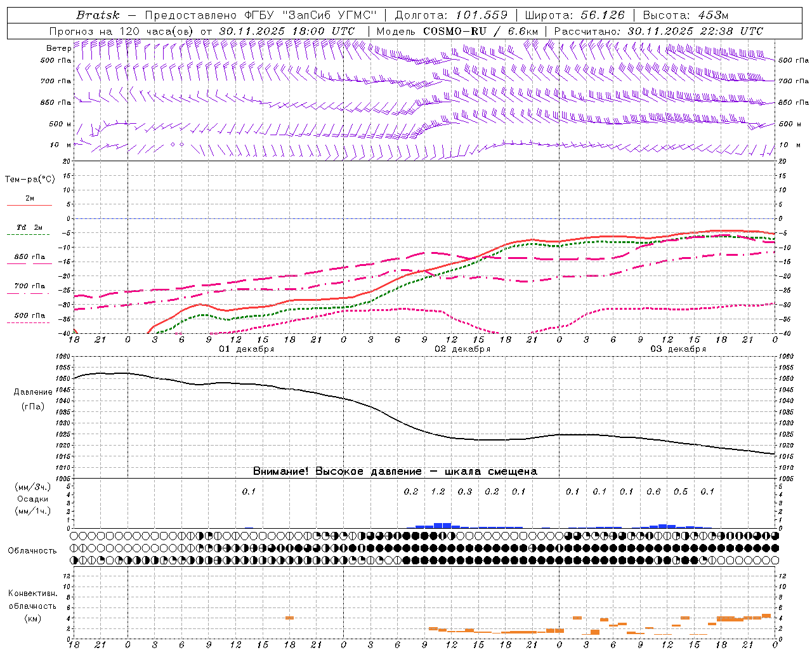Click the "(мм/3ч.)" precipitation unit label
Screen dimensions: 812x650
(x=33, y=487)
